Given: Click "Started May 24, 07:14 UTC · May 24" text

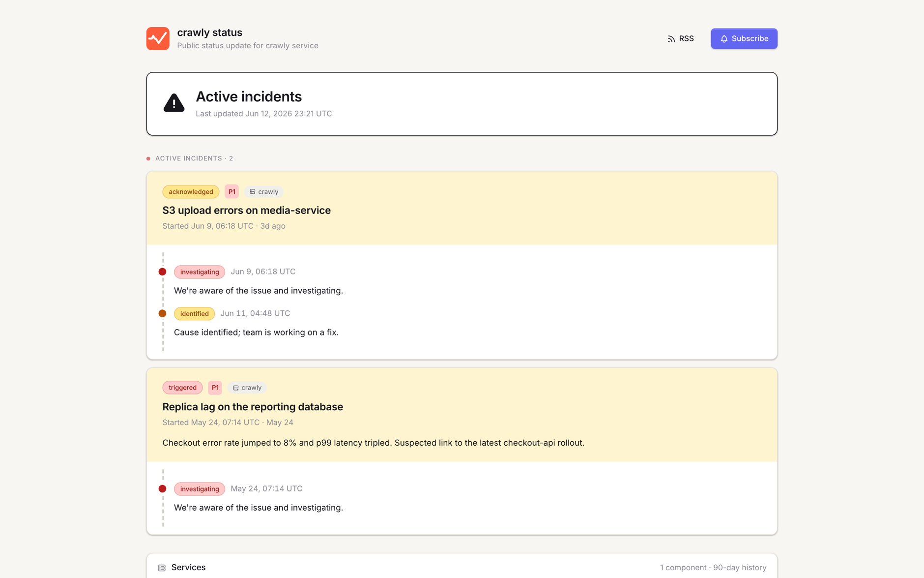Looking at the screenshot, I should [x=228, y=423].
